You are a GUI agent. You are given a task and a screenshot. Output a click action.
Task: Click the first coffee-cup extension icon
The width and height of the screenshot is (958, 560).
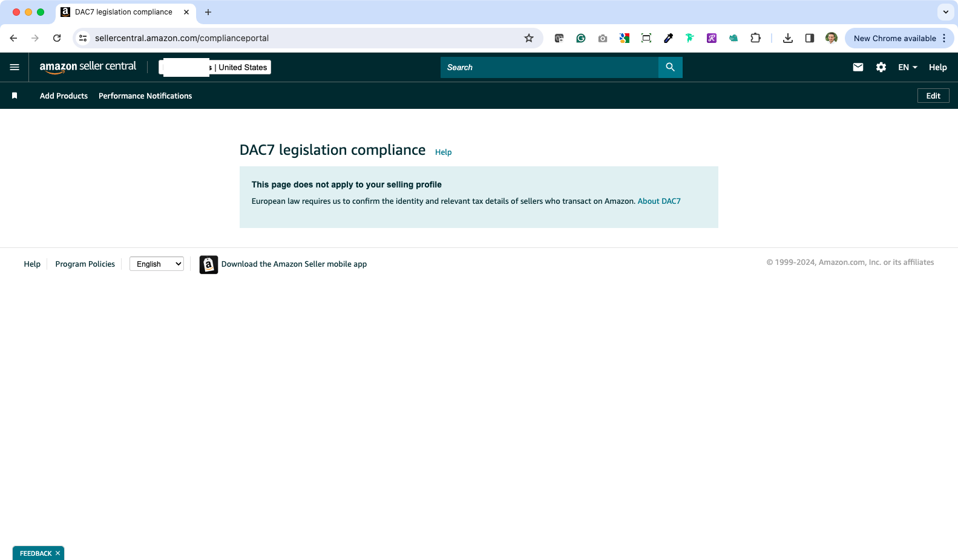[x=559, y=38]
